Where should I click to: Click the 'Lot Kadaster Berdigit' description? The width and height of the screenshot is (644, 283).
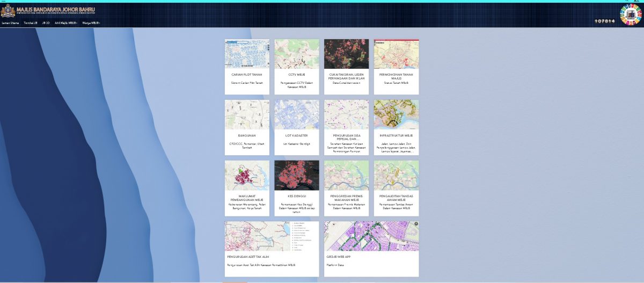tap(297, 144)
